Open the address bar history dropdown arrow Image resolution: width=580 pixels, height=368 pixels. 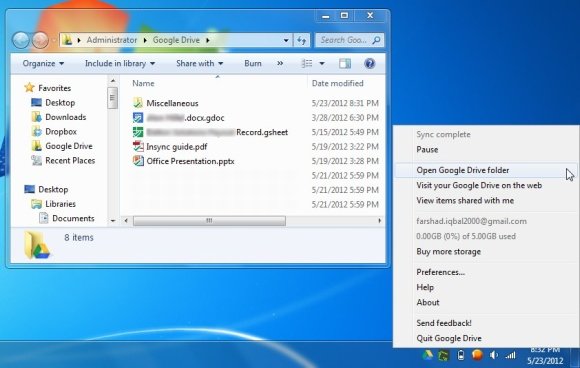pyautogui.click(x=286, y=40)
